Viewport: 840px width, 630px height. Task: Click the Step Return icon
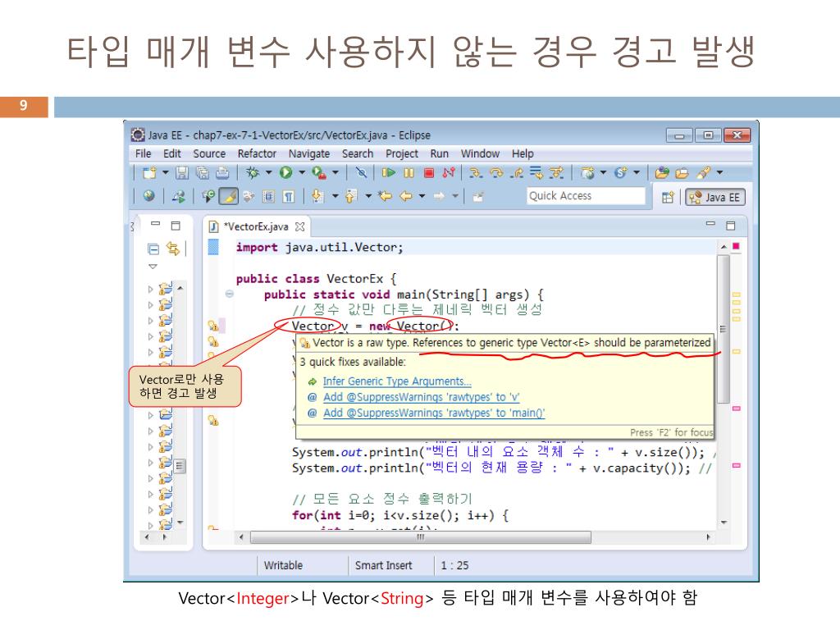pos(517,172)
